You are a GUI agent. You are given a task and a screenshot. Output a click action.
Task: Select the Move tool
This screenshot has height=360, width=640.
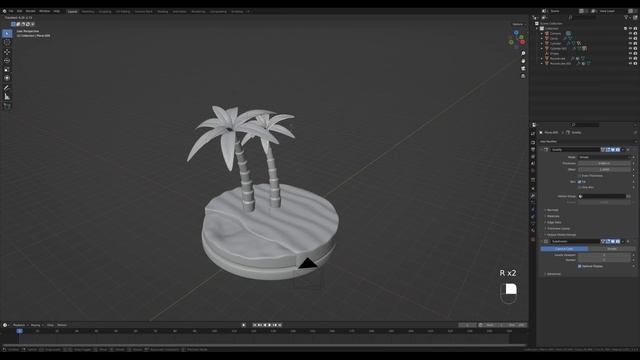pos(7,52)
